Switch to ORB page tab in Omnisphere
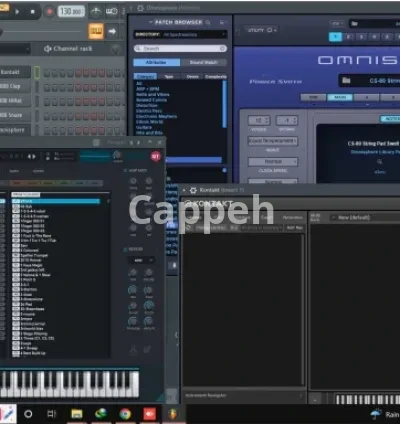The height and width of the screenshot is (424, 400). (313, 97)
